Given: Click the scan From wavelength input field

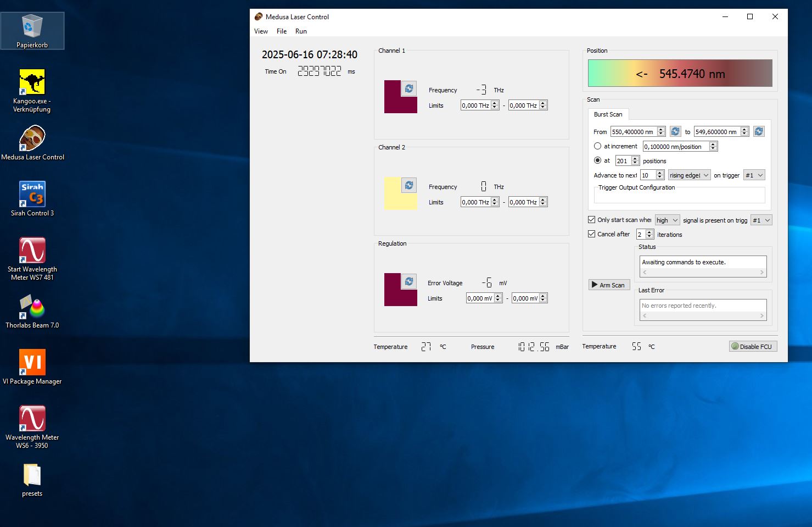Looking at the screenshot, I should [x=633, y=132].
